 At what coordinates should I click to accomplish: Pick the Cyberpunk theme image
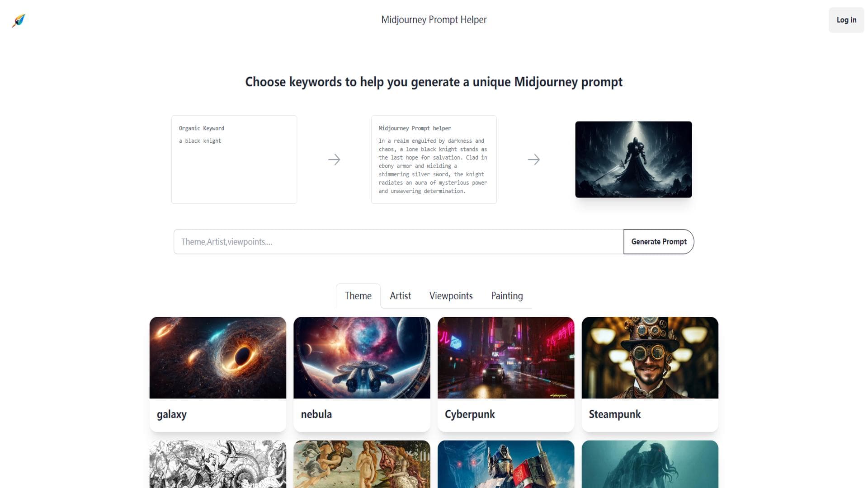506,358
